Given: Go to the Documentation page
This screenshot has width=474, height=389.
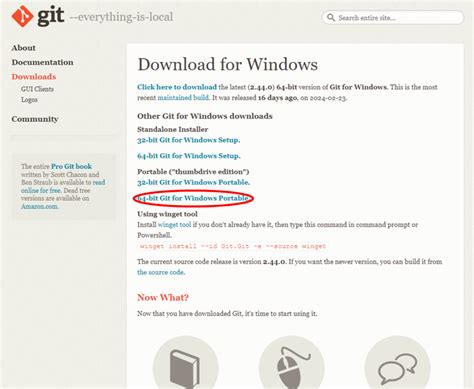Looking at the screenshot, I should click(42, 62).
